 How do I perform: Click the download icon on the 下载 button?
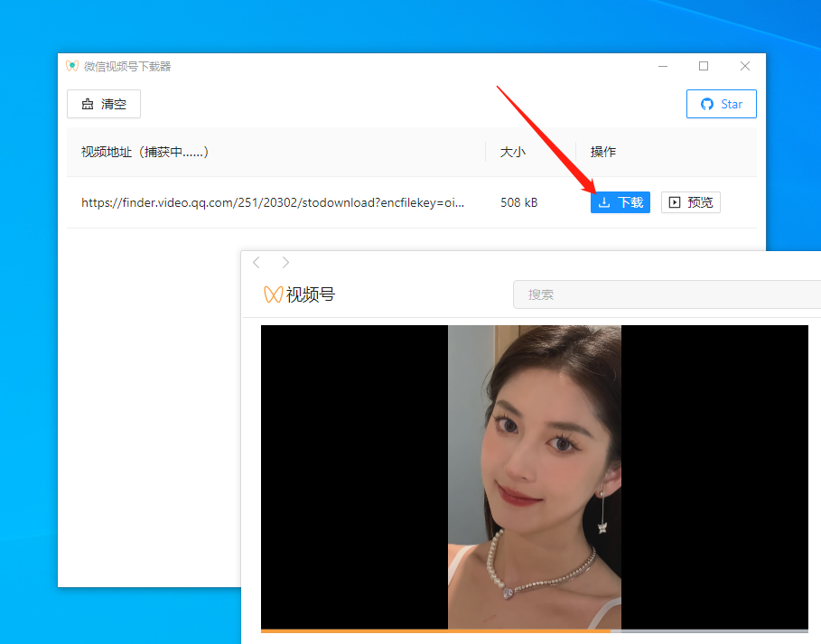[x=604, y=202]
